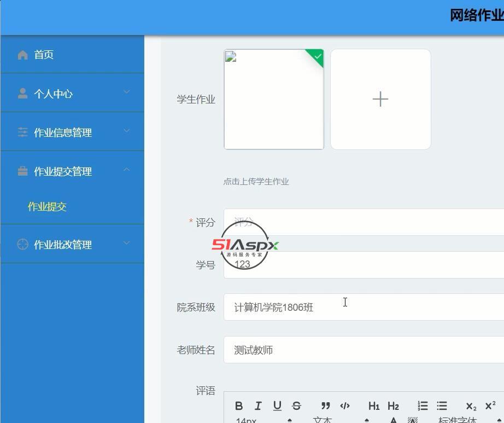Click the uploaded student homework thumbnail
The image size is (504, 423).
click(274, 99)
